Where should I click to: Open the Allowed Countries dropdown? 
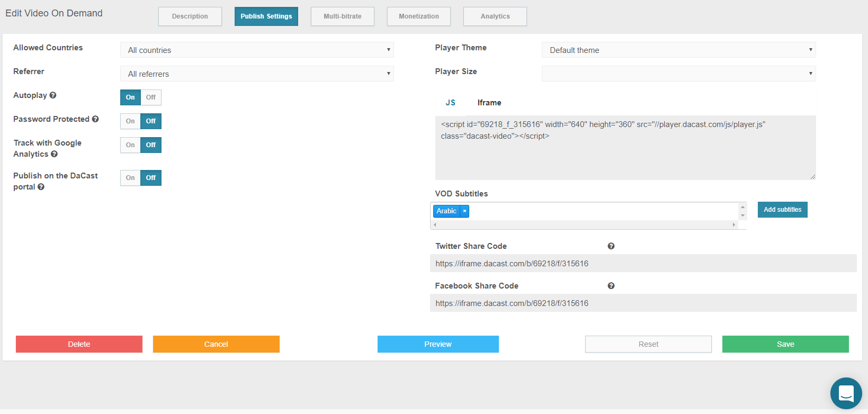tap(257, 50)
